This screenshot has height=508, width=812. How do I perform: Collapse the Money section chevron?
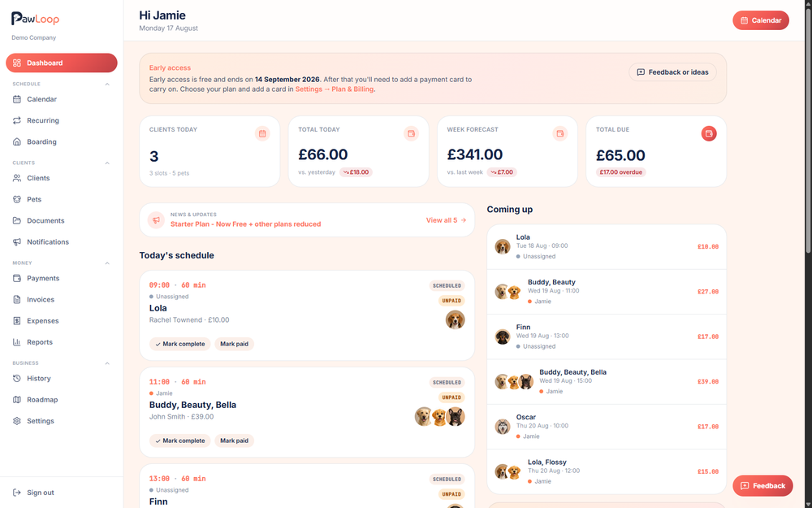[107, 263]
